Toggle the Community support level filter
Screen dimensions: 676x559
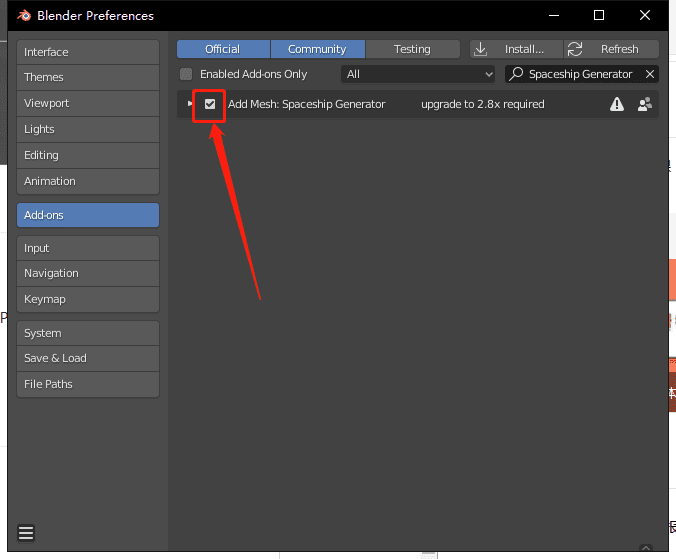pos(317,49)
